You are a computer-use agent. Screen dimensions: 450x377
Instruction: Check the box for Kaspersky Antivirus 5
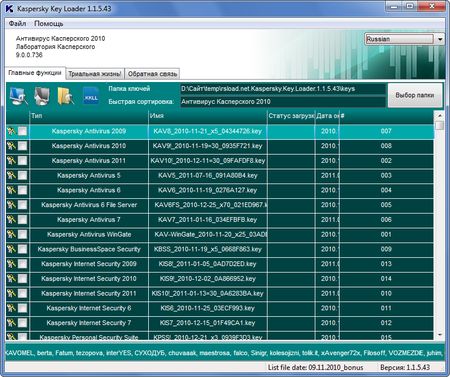(x=22, y=175)
